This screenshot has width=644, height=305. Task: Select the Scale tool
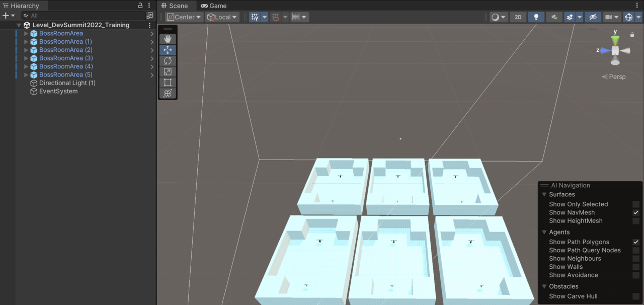(168, 72)
